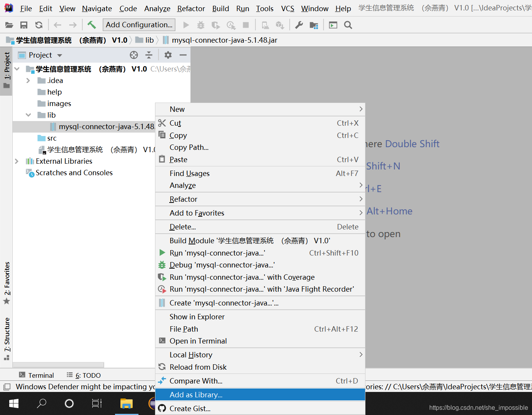The image size is (532, 415).
Task: Click the Project panel horizontal scrollbar
Action: [58, 365]
